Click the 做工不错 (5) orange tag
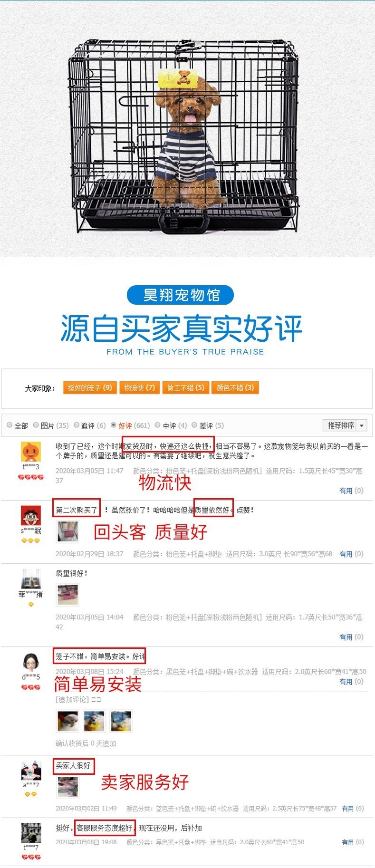The width and height of the screenshot is (375, 868). click(x=186, y=388)
